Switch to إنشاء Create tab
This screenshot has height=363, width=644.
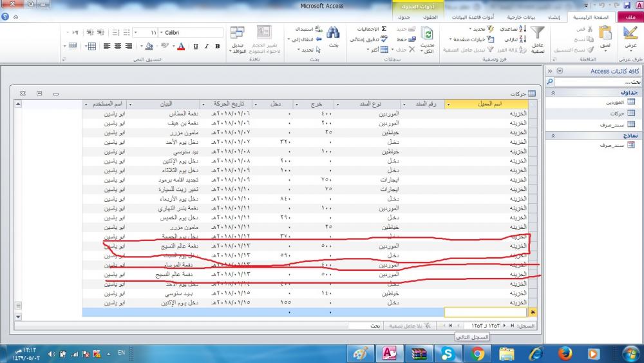[x=554, y=17]
